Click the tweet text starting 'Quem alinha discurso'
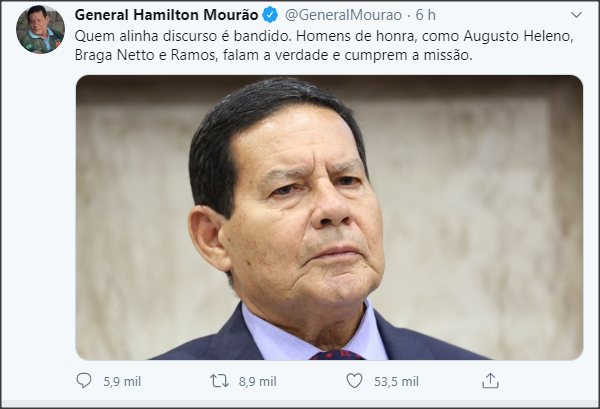600x409 pixels. pyautogui.click(x=324, y=46)
